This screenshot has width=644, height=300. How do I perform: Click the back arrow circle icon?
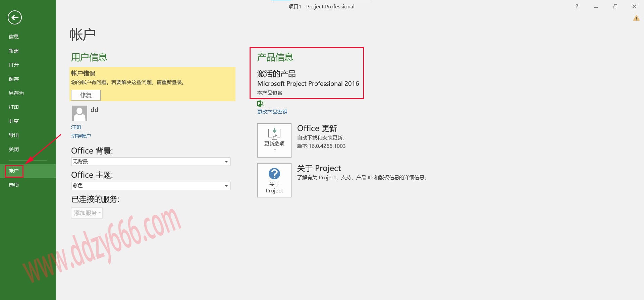pyautogui.click(x=15, y=18)
